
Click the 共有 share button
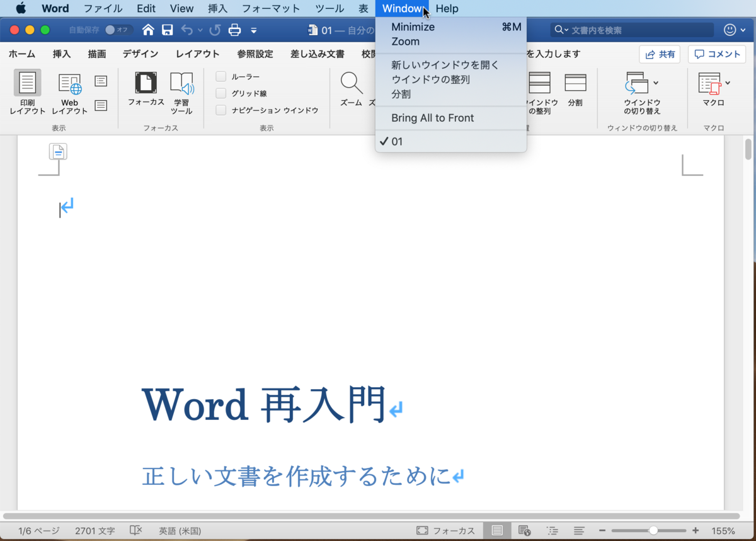[x=660, y=54]
